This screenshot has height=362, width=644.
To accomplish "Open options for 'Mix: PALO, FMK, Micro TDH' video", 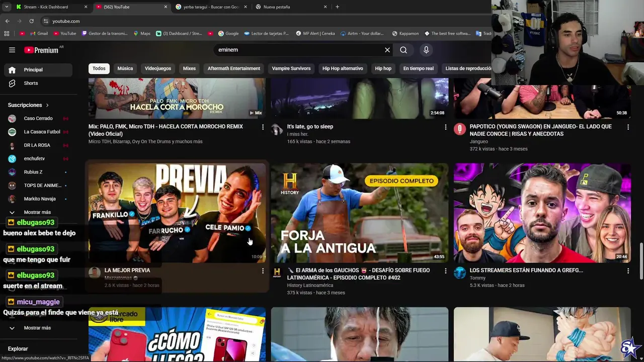I will [263, 127].
